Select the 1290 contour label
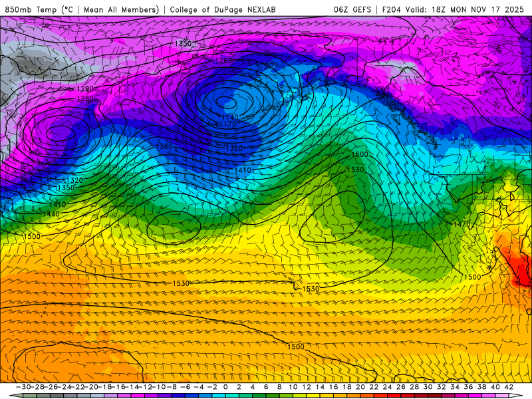Image resolution: width=532 pixels, height=399 pixels. (86, 89)
